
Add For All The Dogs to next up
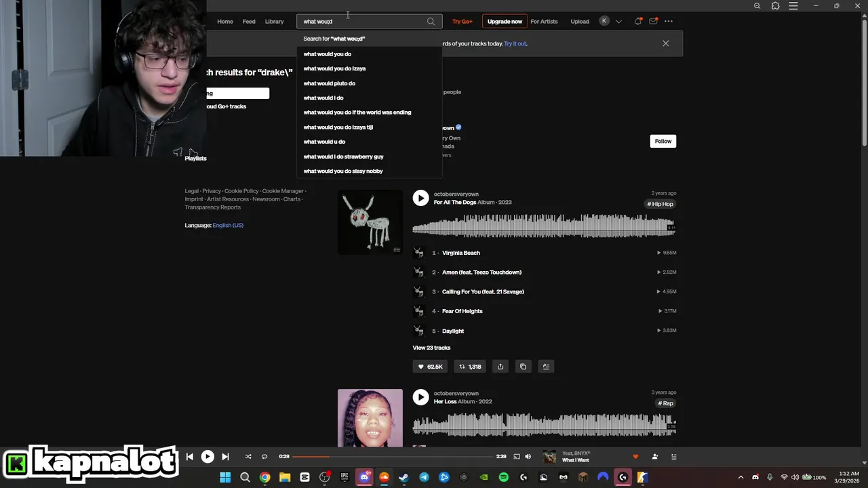pyautogui.click(x=546, y=367)
